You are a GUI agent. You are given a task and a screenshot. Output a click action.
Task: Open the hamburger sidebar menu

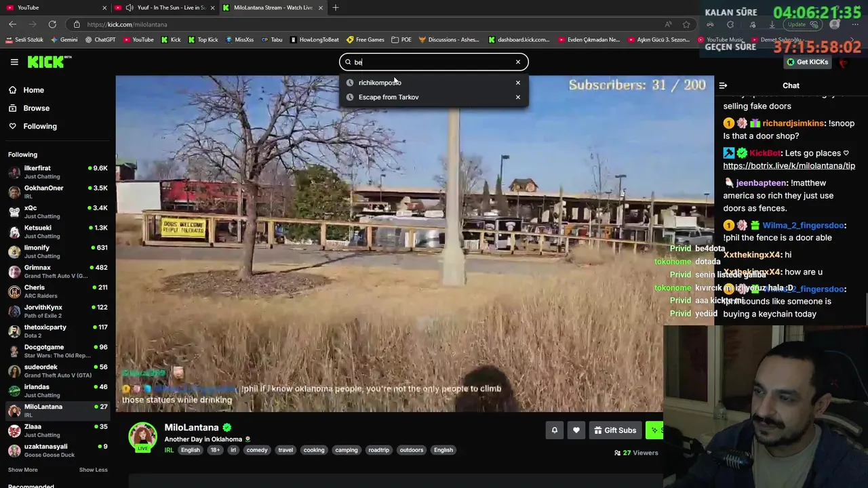point(14,62)
